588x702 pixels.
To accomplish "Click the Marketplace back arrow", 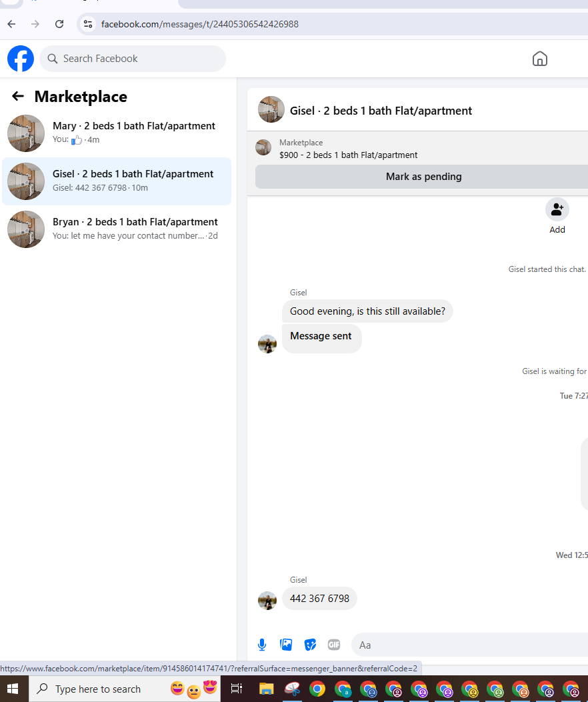I will tap(18, 96).
